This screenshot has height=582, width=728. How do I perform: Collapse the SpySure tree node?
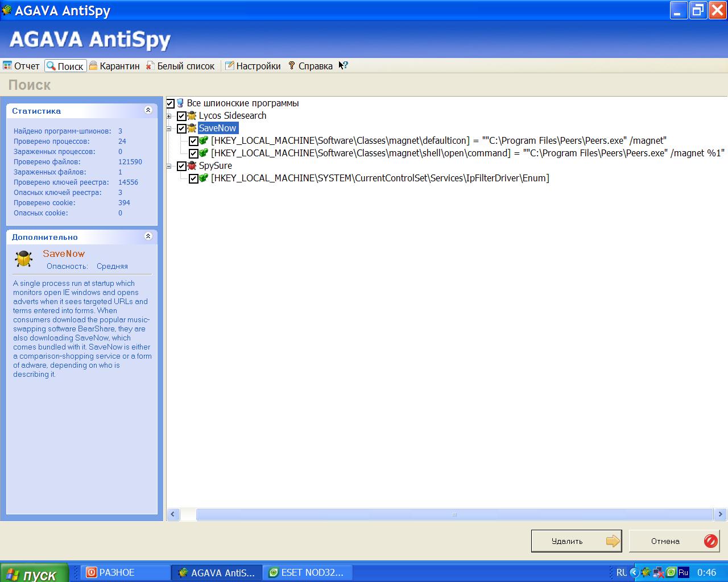[x=169, y=166]
